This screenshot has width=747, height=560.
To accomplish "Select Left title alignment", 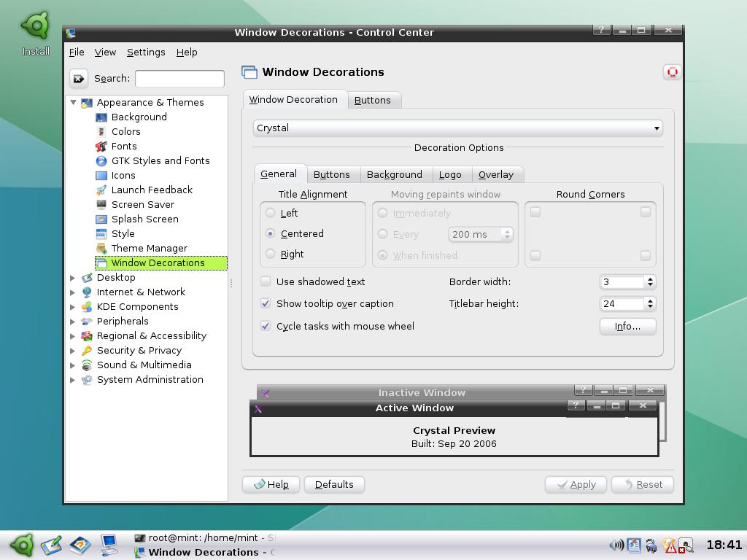I will point(271,213).
